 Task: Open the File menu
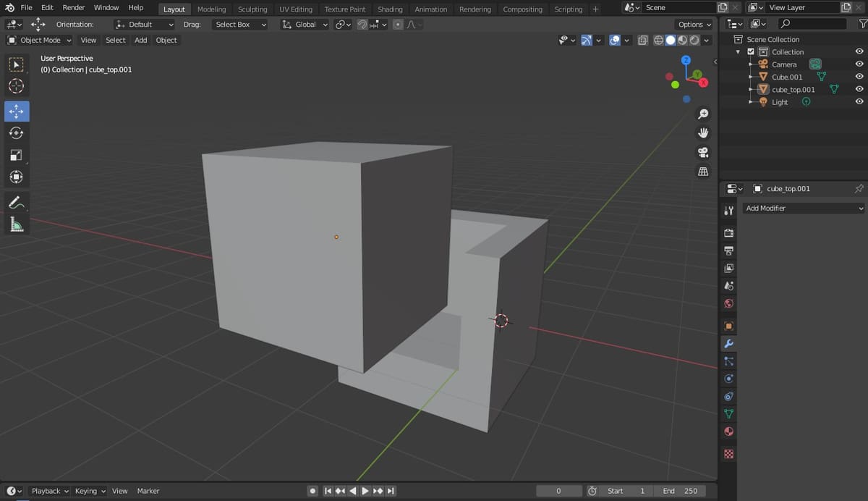pos(27,7)
